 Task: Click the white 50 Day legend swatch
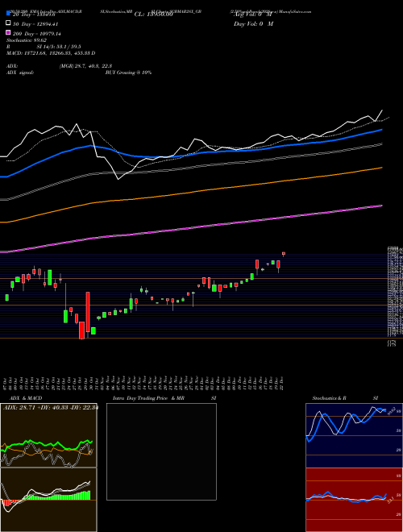pyautogui.click(x=8, y=23)
